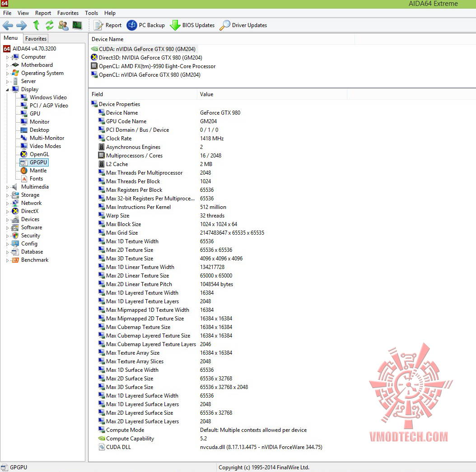
Task: Expand the DirectX tree node
Action: tap(7, 212)
